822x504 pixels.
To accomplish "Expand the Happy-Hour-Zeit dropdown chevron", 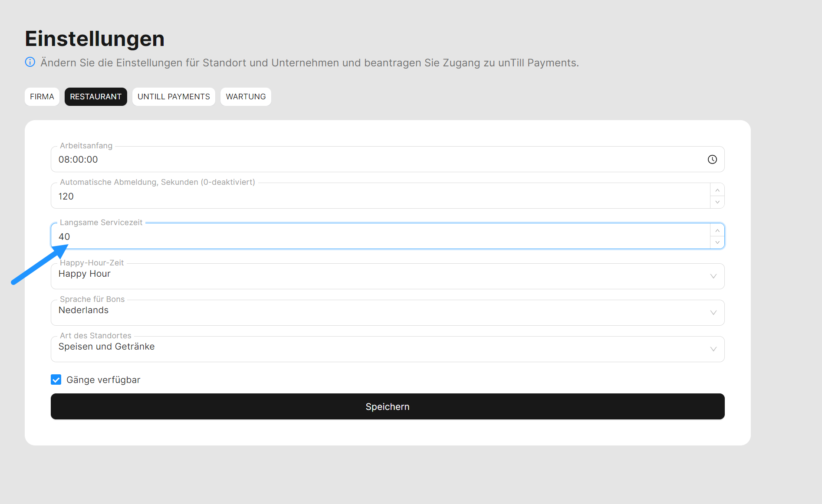I will point(713,276).
